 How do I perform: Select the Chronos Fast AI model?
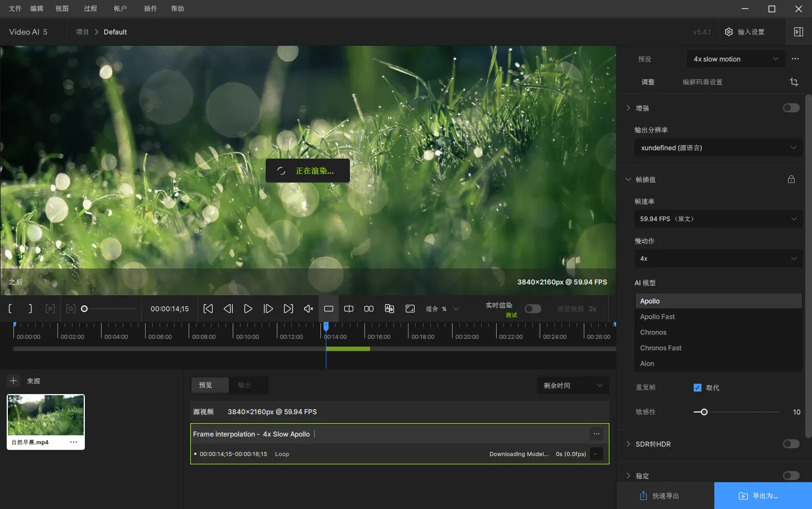coord(661,348)
